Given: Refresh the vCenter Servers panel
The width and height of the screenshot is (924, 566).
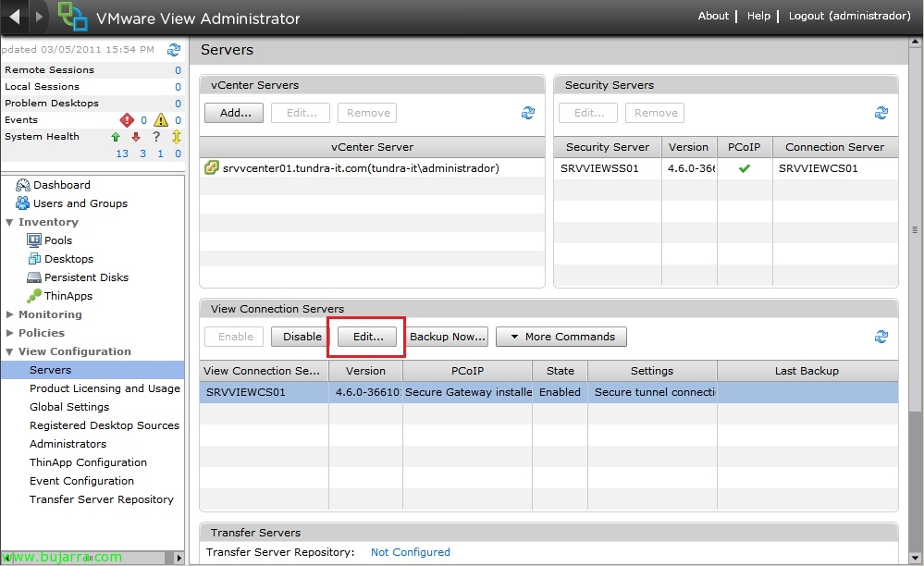Looking at the screenshot, I should pos(528,113).
